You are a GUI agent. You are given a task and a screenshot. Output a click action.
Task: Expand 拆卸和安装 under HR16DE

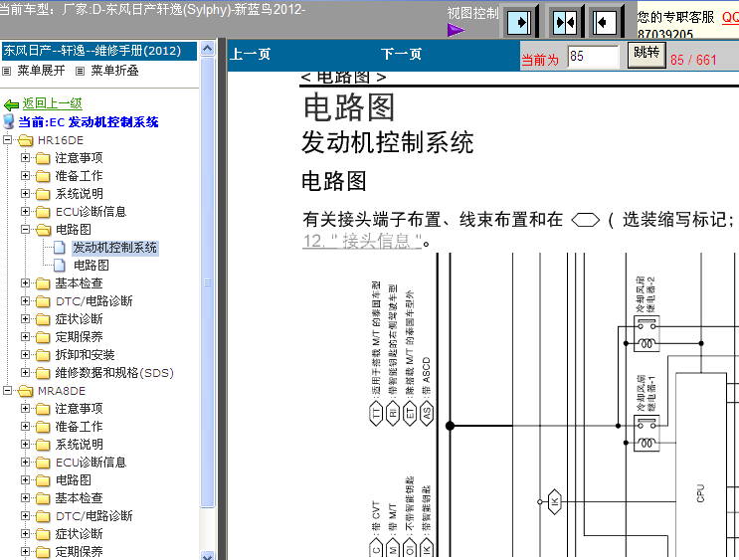click(x=25, y=355)
